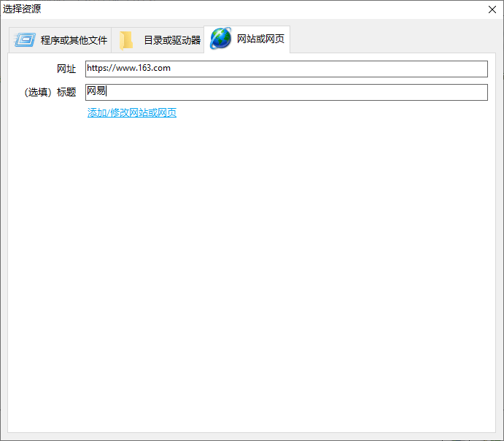Screen dimensions: 504x441
Task: Click the 选择资源 window title
Action: pyautogui.click(x=22, y=9)
